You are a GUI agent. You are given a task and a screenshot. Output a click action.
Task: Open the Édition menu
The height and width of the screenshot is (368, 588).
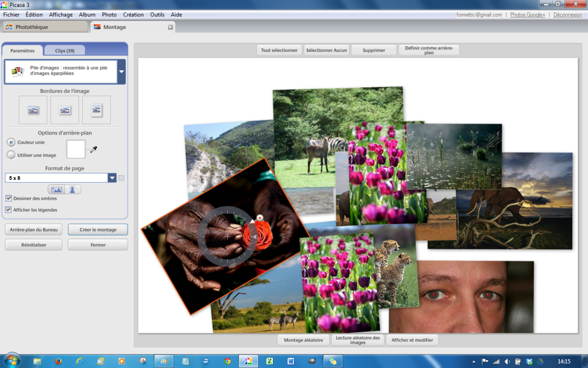coord(34,15)
